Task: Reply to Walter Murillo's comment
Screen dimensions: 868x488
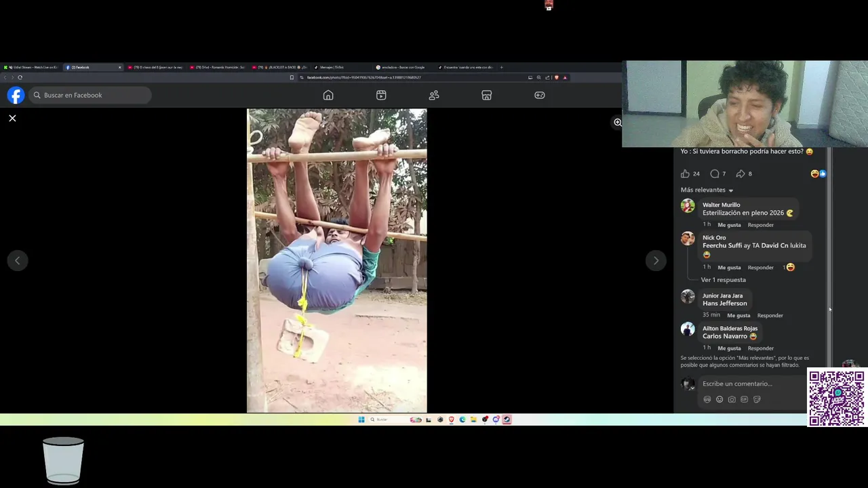Action: (x=760, y=225)
